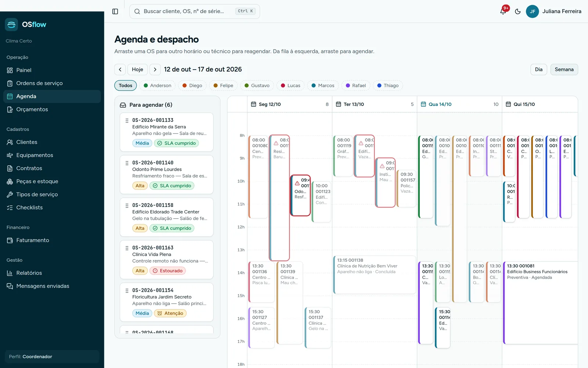Open 13:15 001138 Clínica de Nutrição event

click(x=374, y=275)
